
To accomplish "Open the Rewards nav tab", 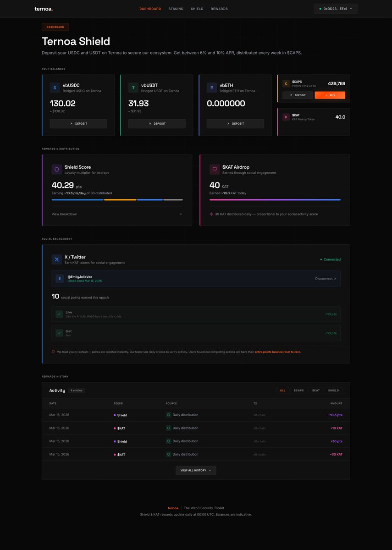I will point(219,9).
